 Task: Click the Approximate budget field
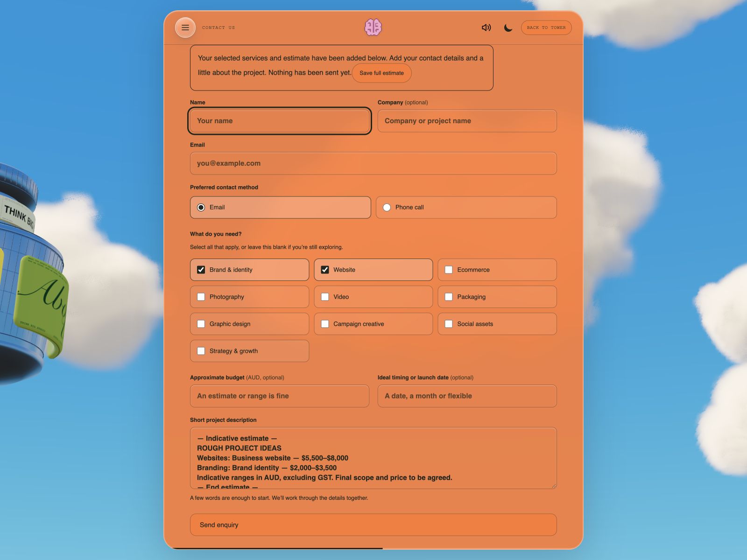[280, 396]
